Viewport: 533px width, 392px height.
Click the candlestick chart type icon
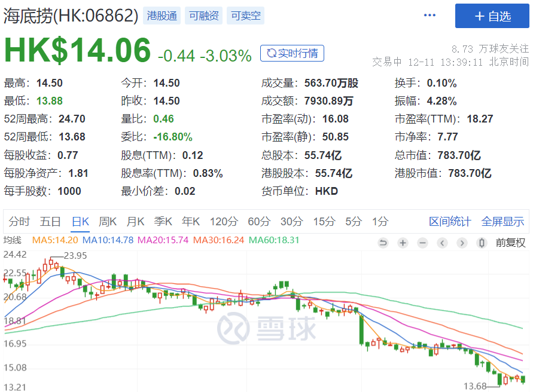(x=482, y=243)
